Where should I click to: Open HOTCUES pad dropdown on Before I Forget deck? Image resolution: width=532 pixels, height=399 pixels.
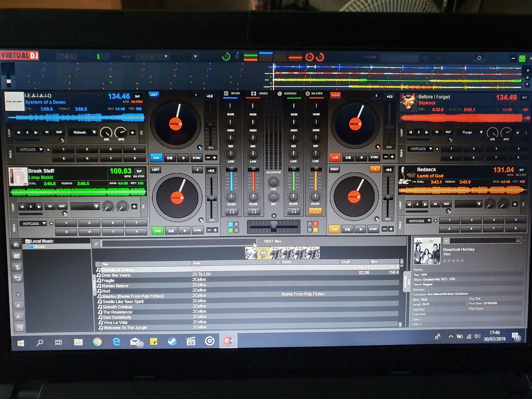point(420,149)
